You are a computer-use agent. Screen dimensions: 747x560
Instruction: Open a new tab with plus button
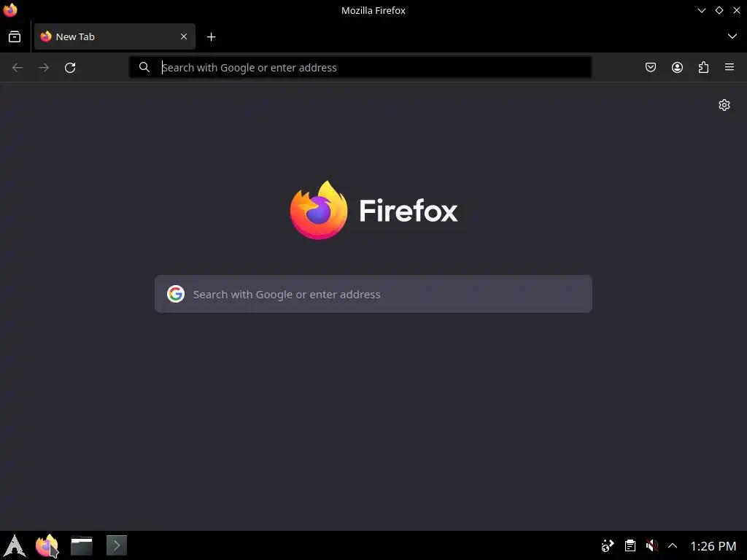point(212,36)
